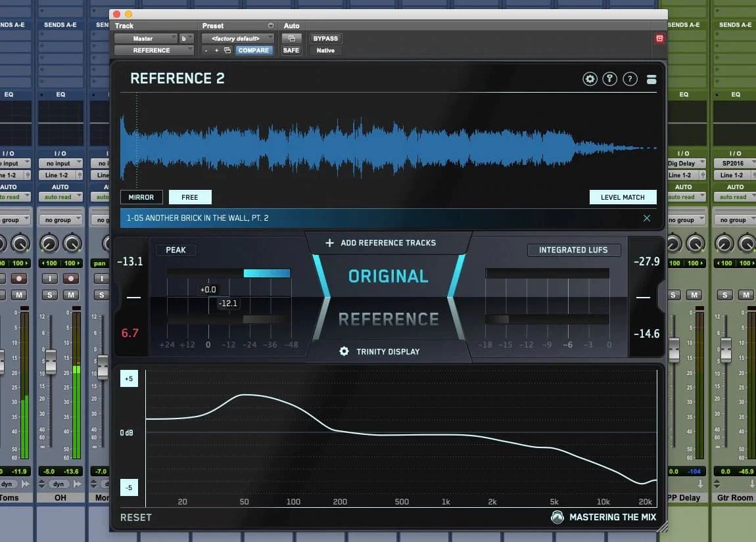The width and height of the screenshot is (756, 542).
Task: Toggle plugin BYPASS
Action: point(325,39)
